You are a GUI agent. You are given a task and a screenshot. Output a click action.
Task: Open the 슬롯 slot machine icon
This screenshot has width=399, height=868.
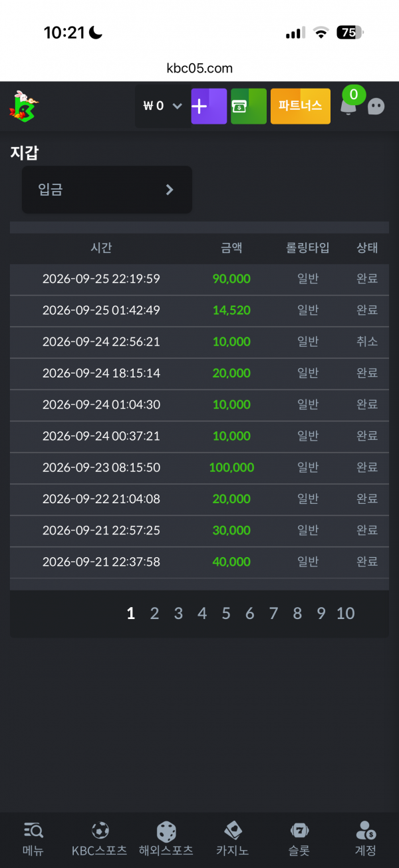coord(299,839)
